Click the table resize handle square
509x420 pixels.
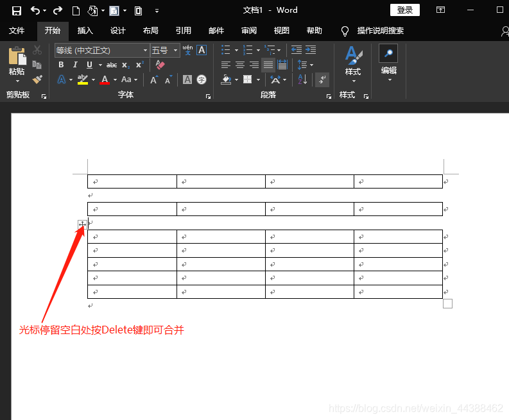point(447,303)
